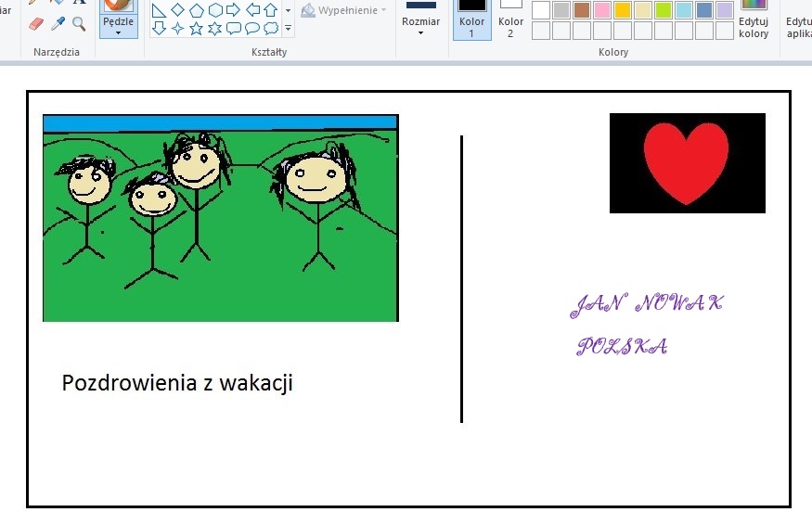Advance the shapes gallery one row down
This screenshot has height=512, width=812.
pyautogui.click(x=288, y=10)
